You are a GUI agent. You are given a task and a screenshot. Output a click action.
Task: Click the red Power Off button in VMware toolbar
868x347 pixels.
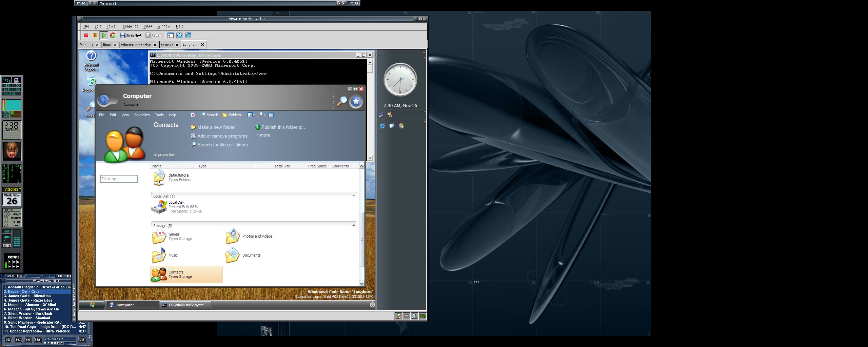tap(86, 35)
